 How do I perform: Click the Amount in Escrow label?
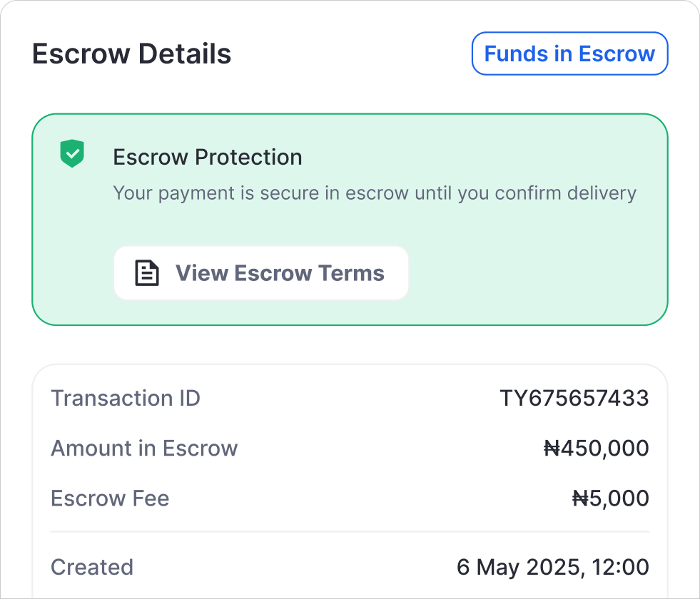tap(144, 448)
